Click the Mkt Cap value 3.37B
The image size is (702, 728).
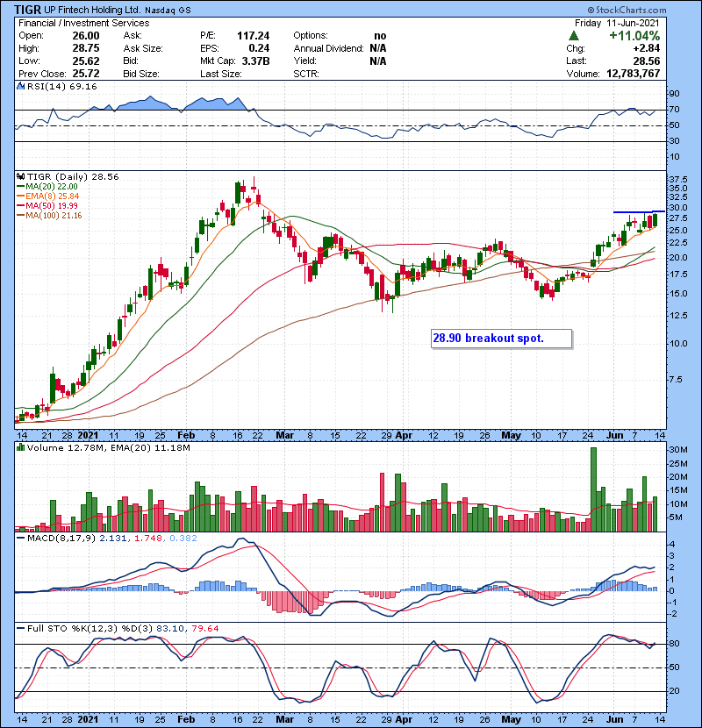pos(255,61)
